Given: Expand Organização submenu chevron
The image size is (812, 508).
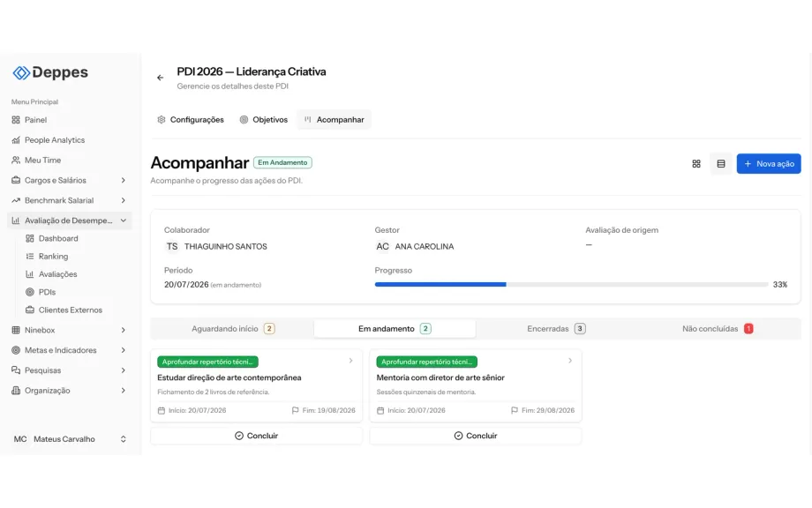Looking at the screenshot, I should coord(124,391).
